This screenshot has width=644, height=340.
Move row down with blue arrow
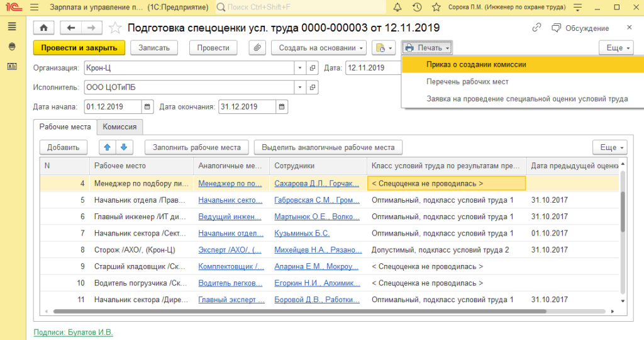[123, 147]
